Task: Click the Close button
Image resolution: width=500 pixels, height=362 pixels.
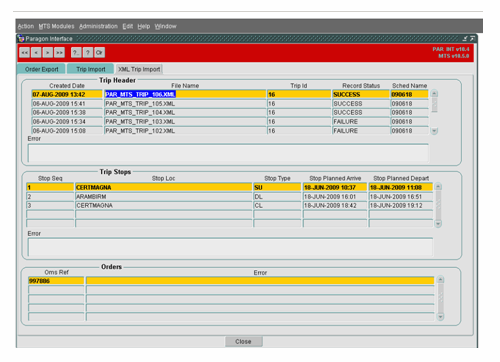Action: point(244,341)
